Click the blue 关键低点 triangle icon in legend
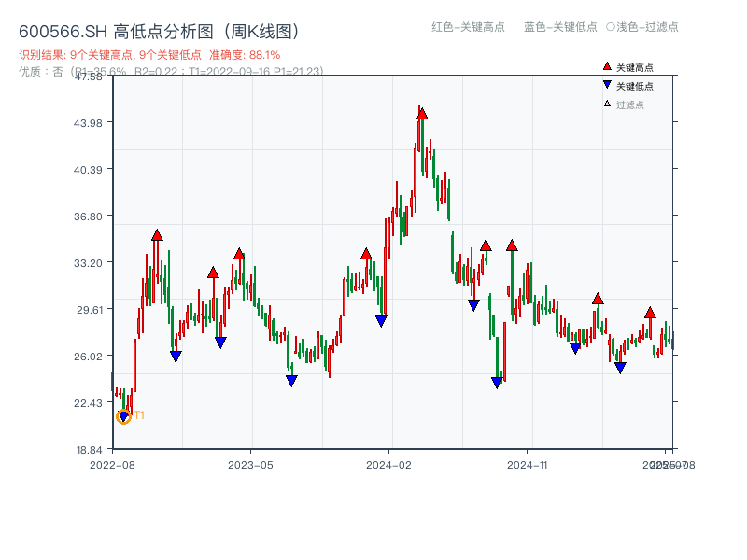747x560 pixels. (x=607, y=82)
